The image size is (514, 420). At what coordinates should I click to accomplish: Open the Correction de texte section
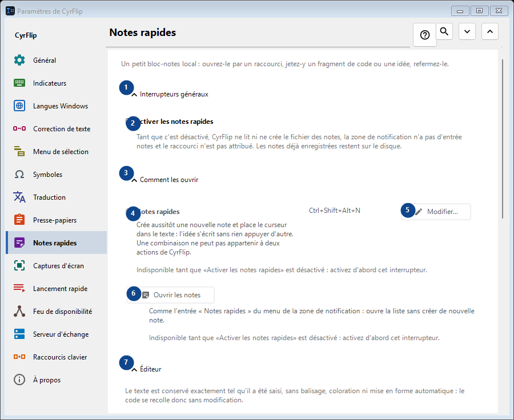click(57, 129)
